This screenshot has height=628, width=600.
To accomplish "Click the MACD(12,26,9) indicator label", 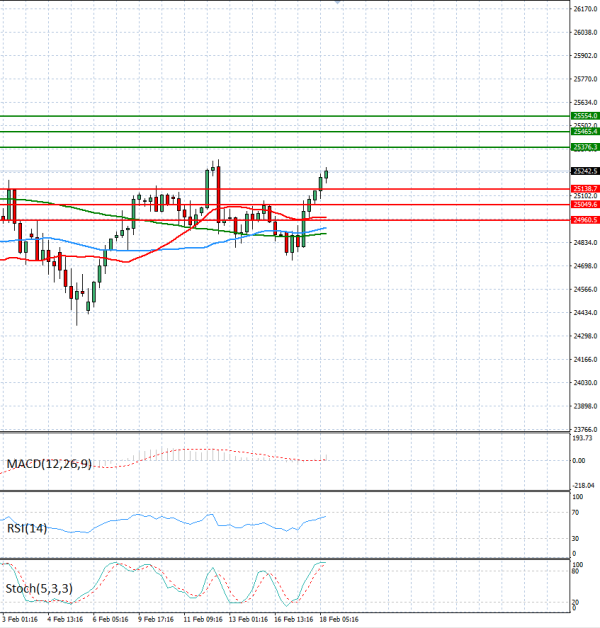I will pos(49,464).
